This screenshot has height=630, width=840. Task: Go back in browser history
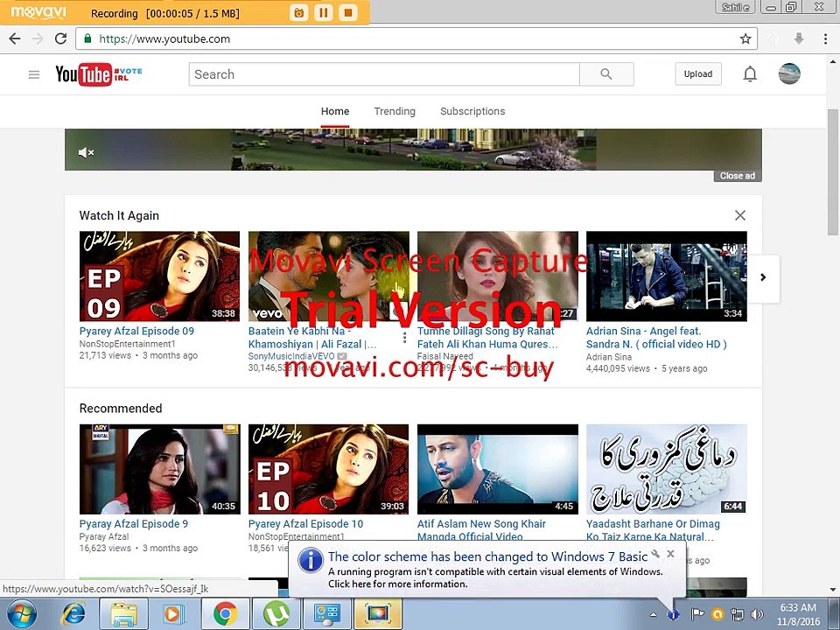[x=15, y=38]
